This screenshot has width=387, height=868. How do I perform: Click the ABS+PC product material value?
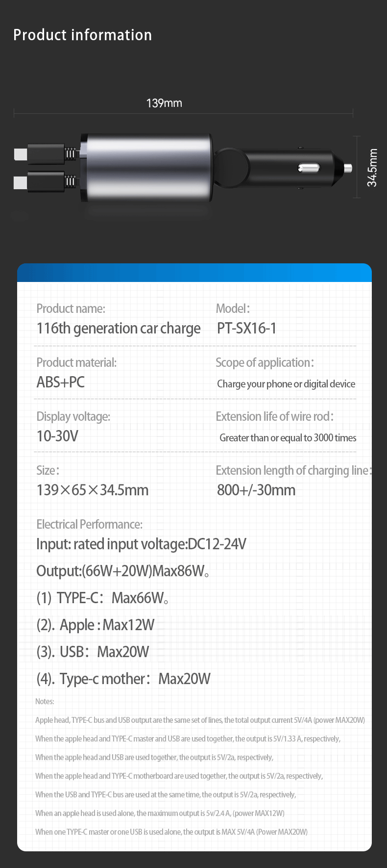[x=61, y=382]
